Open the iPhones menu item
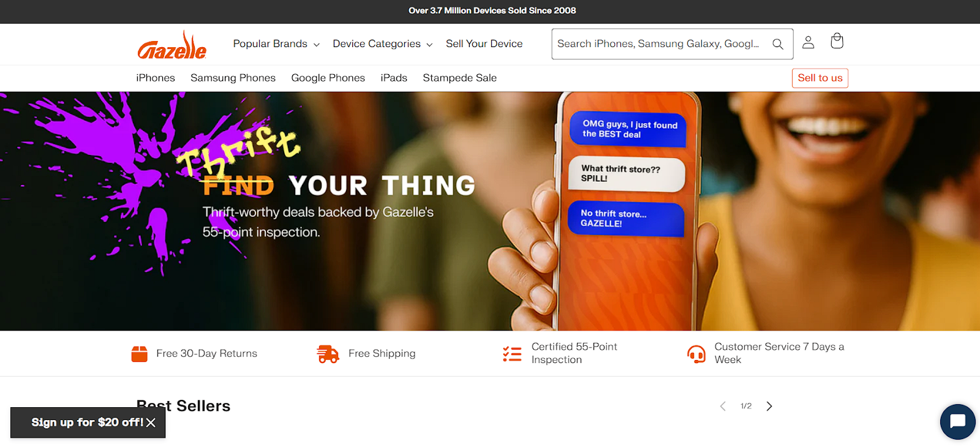 [156, 78]
